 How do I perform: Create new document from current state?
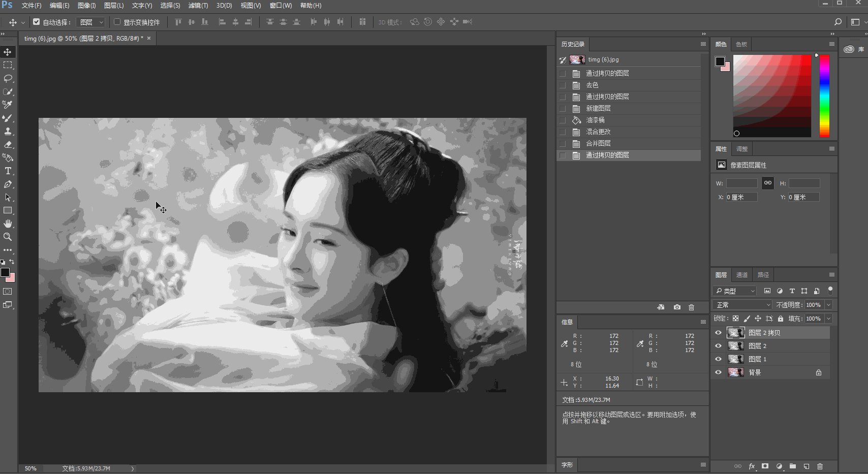point(661,307)
